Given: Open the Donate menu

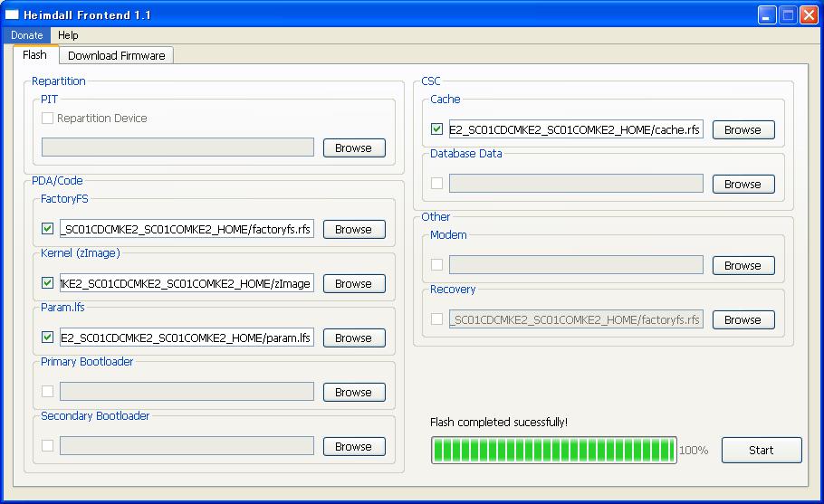Looking at the screenshot, I should coord(27,35).
